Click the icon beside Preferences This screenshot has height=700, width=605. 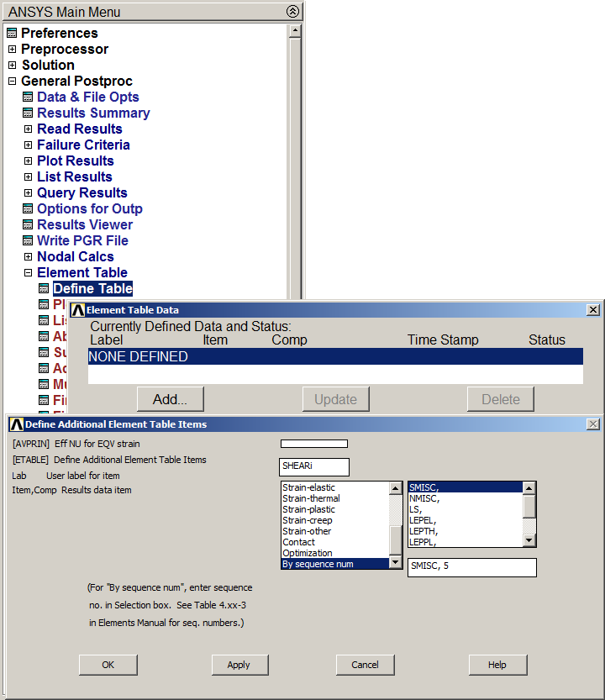tap(12, 34)
